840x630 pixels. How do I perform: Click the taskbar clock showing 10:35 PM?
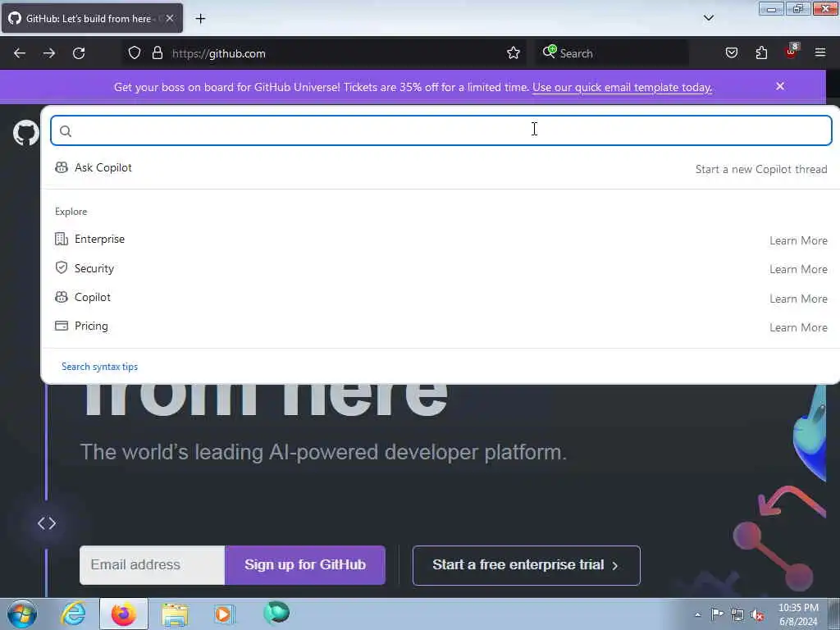coord(798,614)
